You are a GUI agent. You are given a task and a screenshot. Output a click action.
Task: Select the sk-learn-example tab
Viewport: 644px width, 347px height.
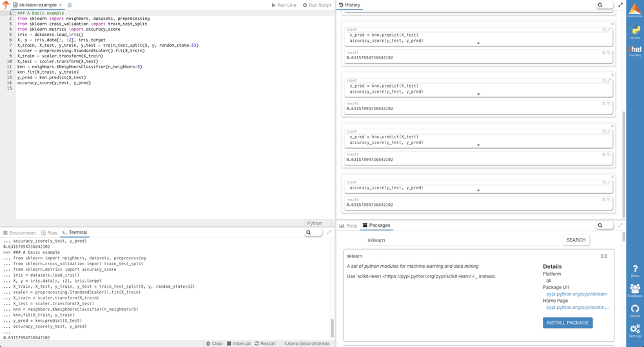click(38, 5)
